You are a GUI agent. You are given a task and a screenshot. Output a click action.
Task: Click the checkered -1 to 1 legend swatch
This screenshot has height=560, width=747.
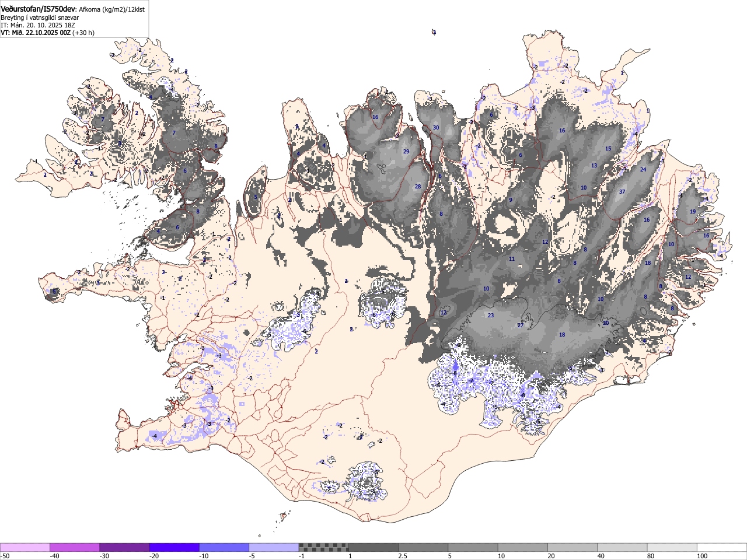(x=323, y=547)
